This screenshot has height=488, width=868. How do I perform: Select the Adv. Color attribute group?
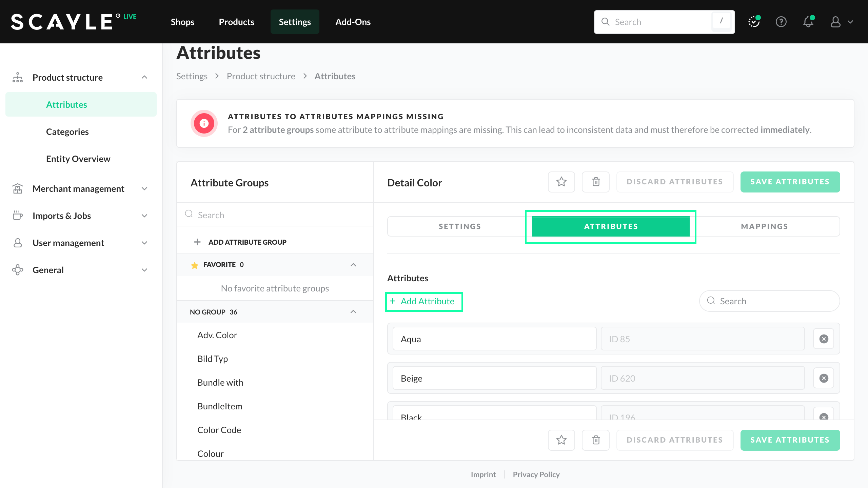[x=217, y=335]
